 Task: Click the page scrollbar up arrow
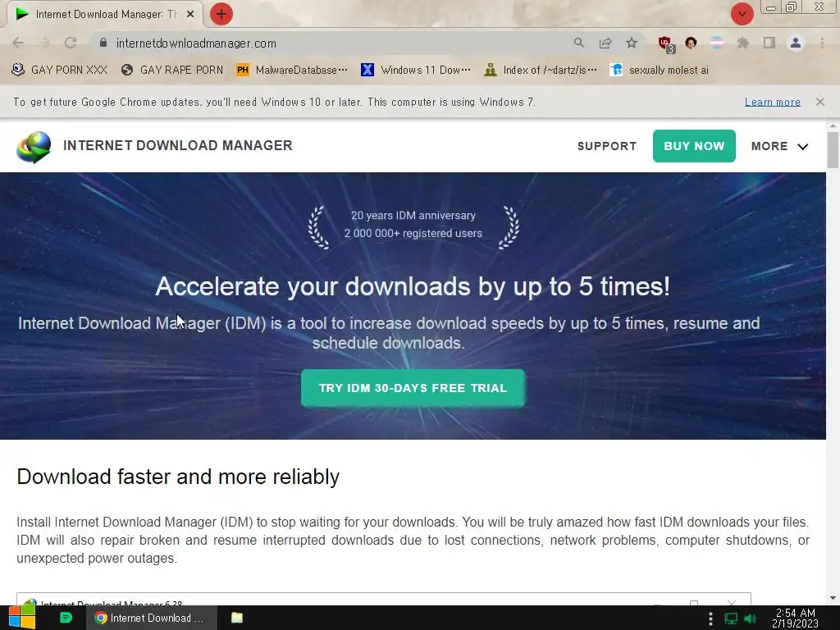[833, 126]
